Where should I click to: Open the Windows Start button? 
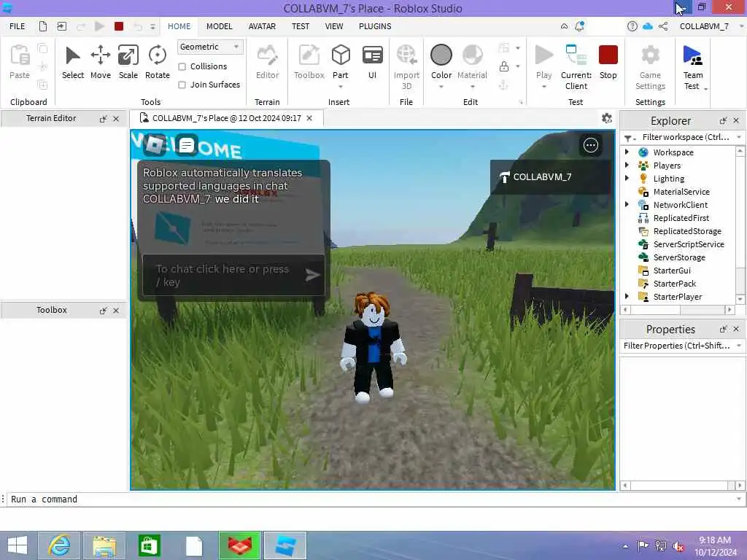point(18,545)
